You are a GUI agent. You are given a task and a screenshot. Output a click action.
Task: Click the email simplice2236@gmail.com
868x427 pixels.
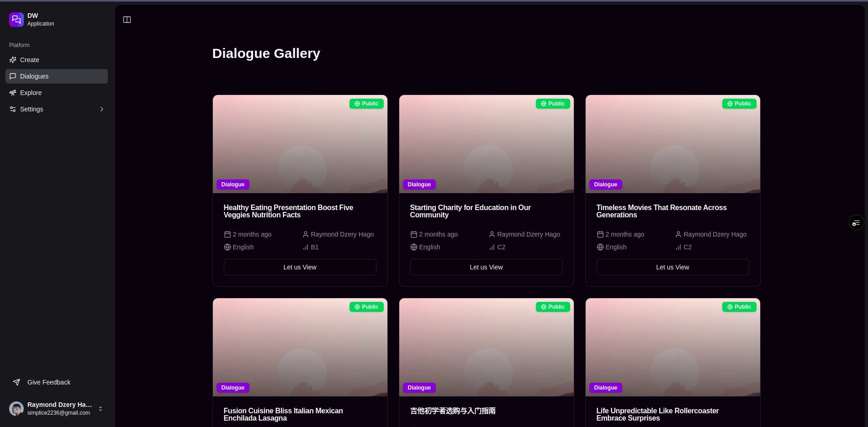click(x=58, y=413)
